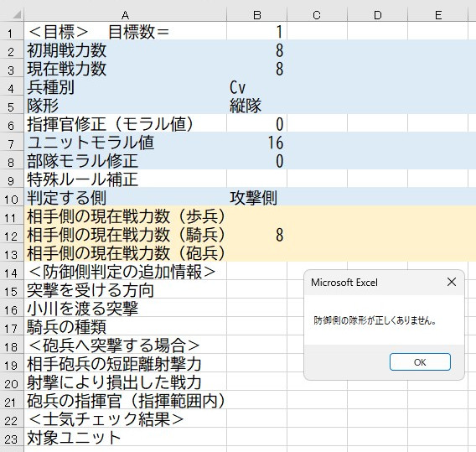Select column A header
This screenshot has width=476, height=452.
125,14
